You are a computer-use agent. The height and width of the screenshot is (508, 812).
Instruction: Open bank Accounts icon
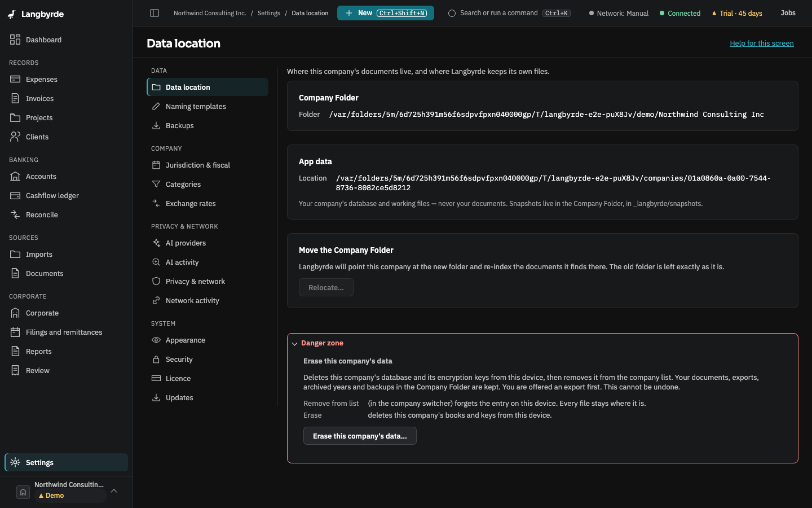[15, 177]
